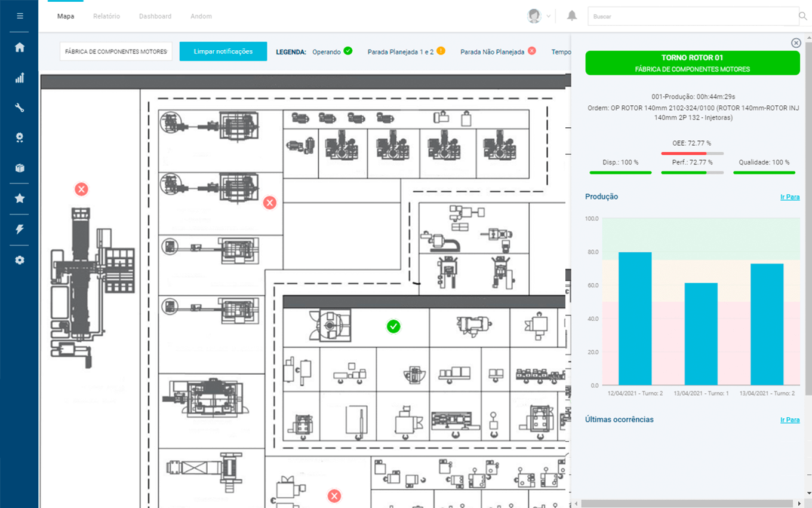Select the award ribbon quality sidebar icon

click(x=20, y=138)
